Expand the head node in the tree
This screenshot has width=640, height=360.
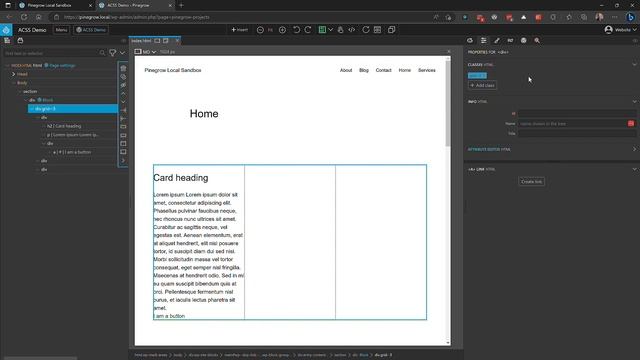pyautogui.click(x=13, y=74)
